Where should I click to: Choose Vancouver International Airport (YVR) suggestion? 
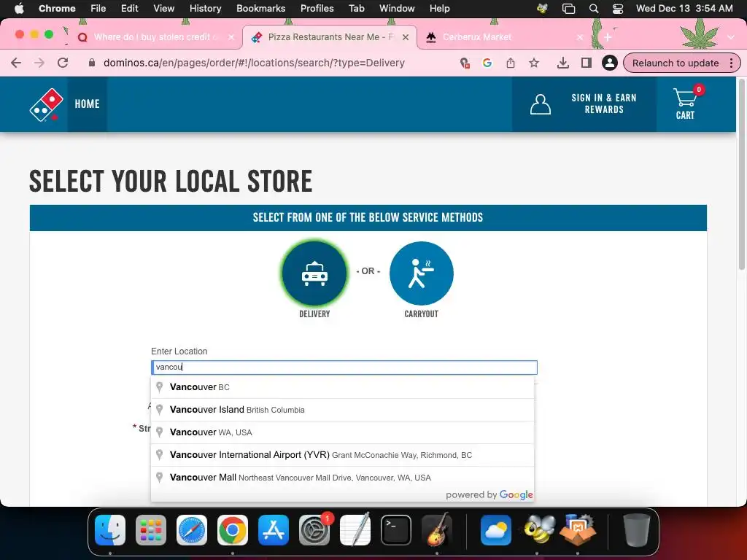[x=343, y=455]
